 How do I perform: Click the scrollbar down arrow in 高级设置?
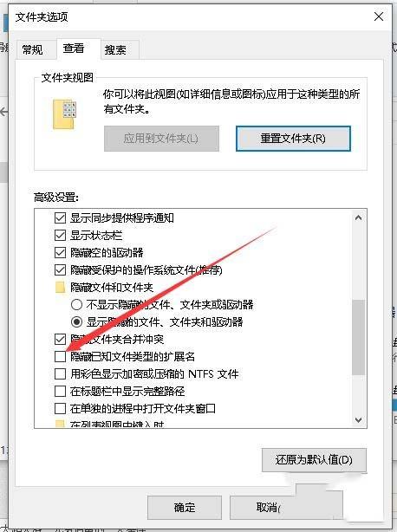click(x=358, y=419)
